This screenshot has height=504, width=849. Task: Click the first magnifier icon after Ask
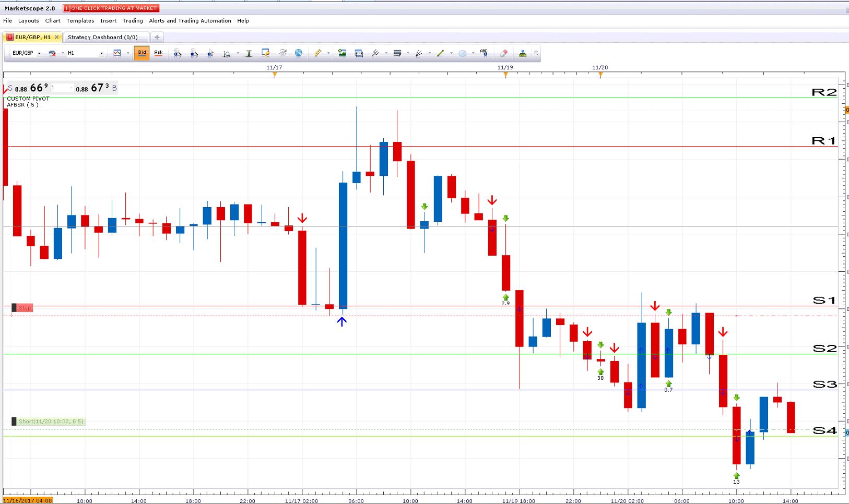click(x=178, y=53)
